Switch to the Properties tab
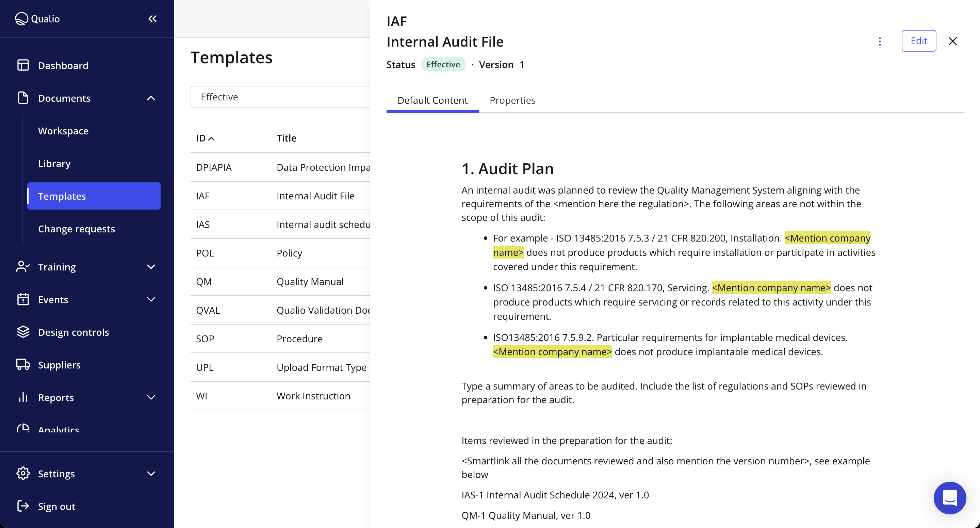980x528 pixels. (x=512, y=100)
